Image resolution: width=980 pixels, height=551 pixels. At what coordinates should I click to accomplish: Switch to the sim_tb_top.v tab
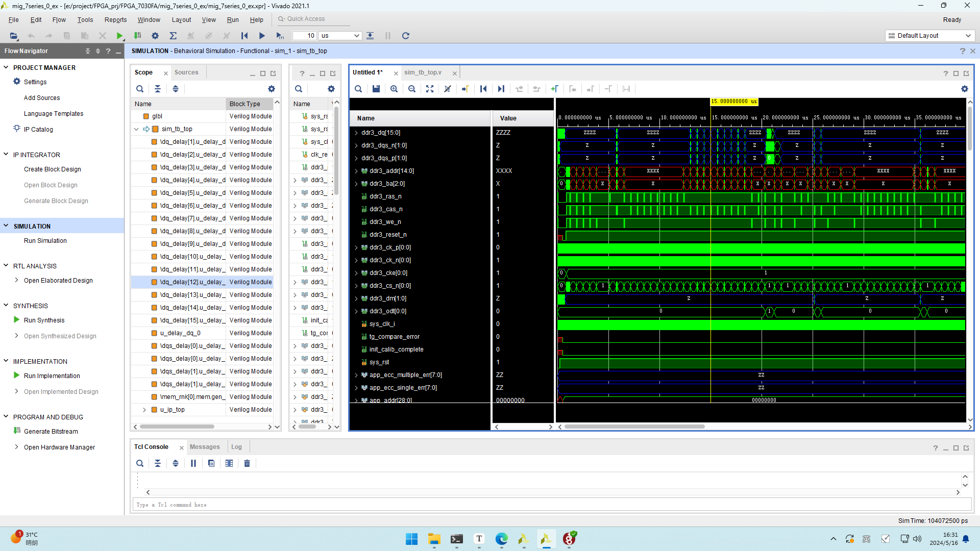point(423,72)
